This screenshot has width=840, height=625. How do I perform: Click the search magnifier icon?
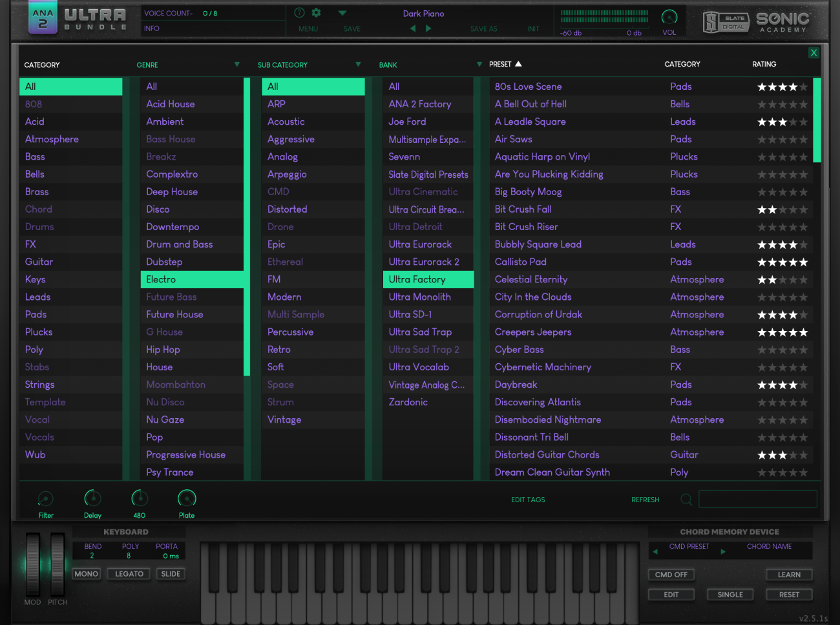point(686,499)
